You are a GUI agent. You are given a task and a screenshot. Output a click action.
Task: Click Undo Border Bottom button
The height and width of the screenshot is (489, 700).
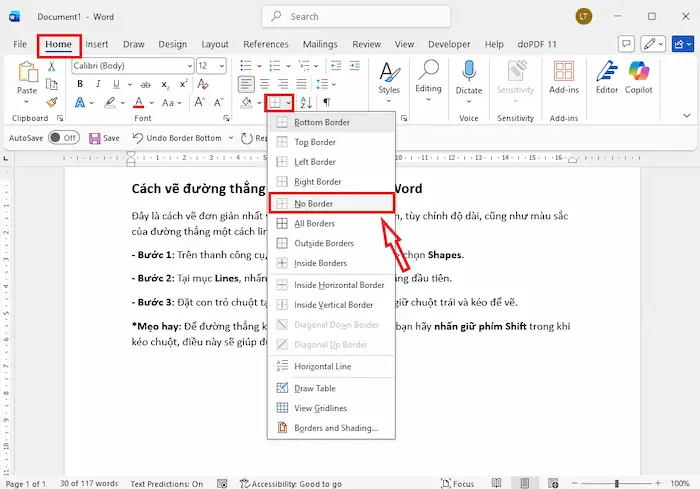[x=178, y=138]
